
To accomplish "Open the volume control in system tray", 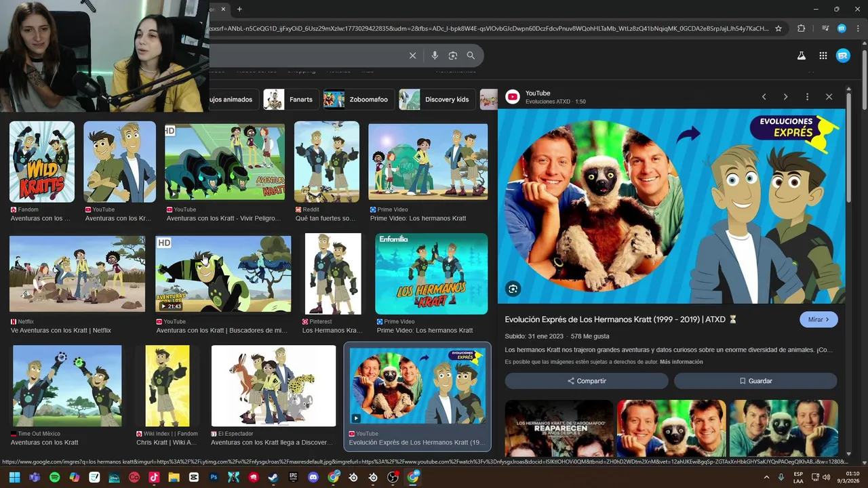I will click(x=826, y=477).
